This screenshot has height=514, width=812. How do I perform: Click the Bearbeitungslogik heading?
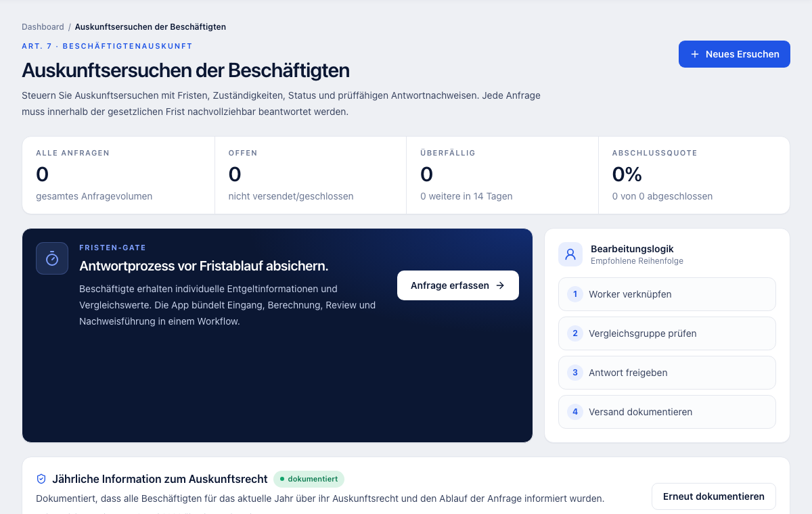click(632, 249)
